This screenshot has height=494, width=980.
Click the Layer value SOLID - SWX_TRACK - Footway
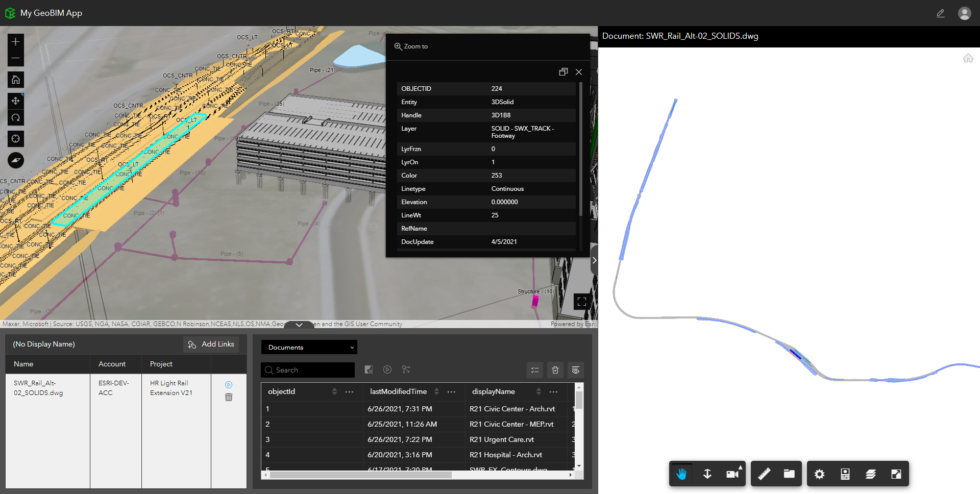pos(523,132)
